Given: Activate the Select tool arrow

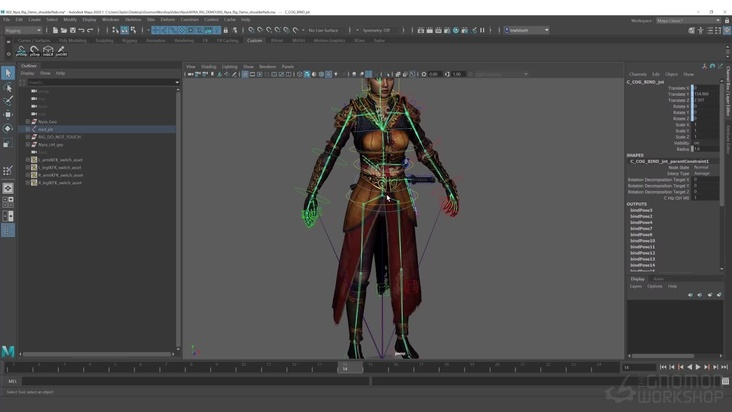Looking at the screenshot, I should point(8,73).
